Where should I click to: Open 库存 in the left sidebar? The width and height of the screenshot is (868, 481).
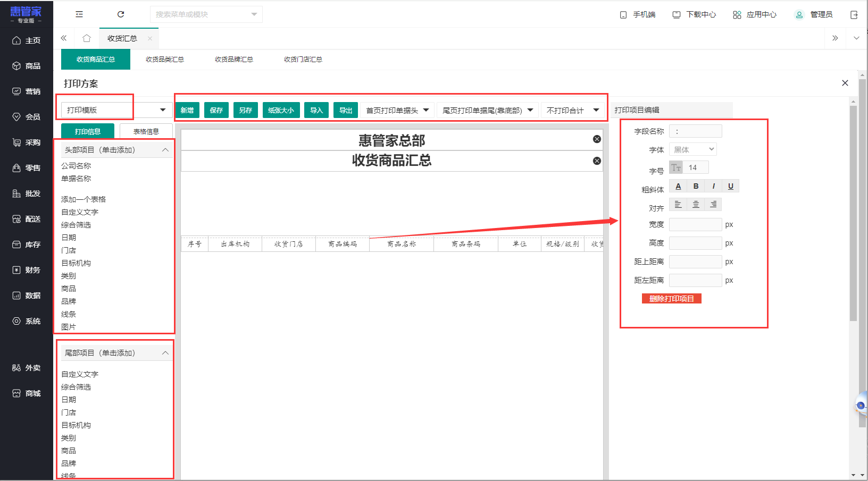point(27,244)
